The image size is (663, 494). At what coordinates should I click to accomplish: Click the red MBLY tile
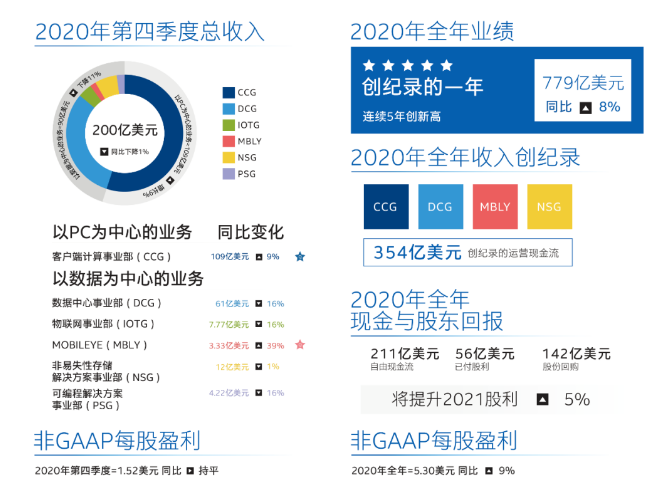495,206
